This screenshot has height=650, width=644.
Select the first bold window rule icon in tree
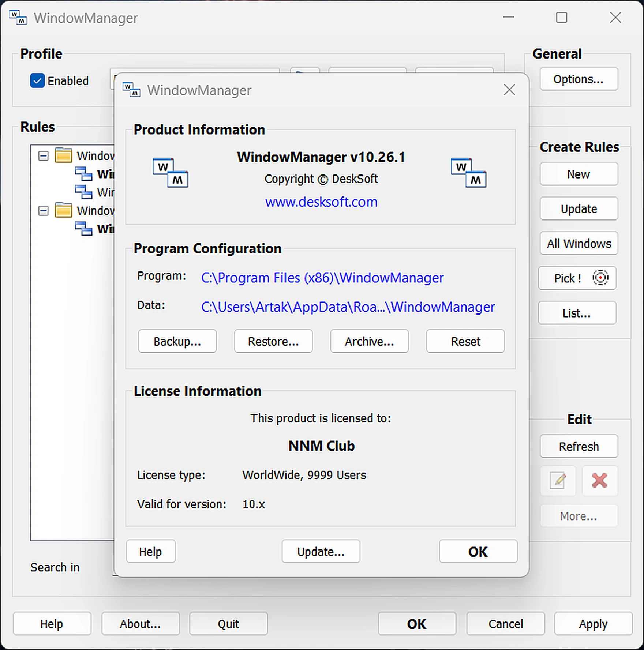(84, 174)
